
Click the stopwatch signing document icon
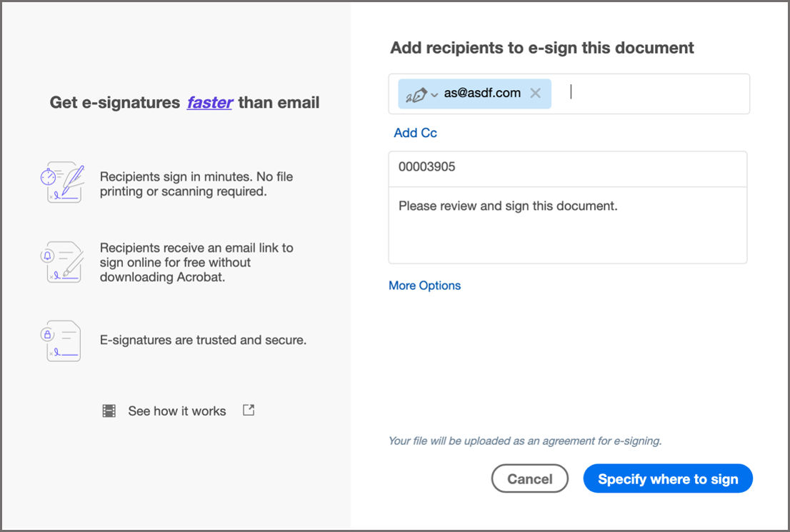point(61,183)
